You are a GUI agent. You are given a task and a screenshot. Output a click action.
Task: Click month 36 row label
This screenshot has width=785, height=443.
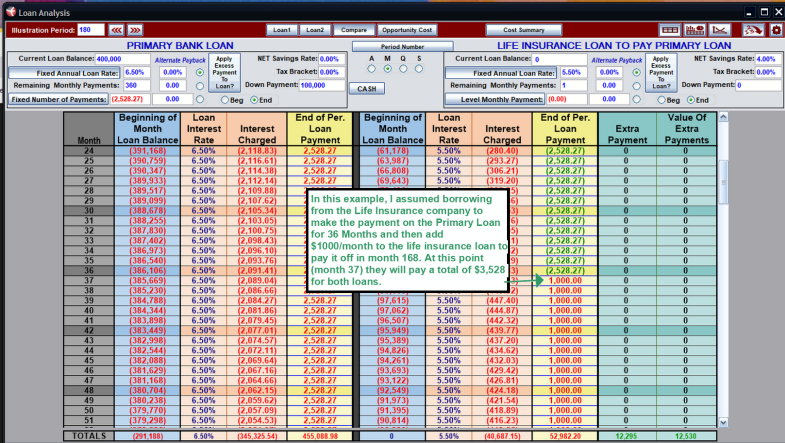[x=89, y=270]
